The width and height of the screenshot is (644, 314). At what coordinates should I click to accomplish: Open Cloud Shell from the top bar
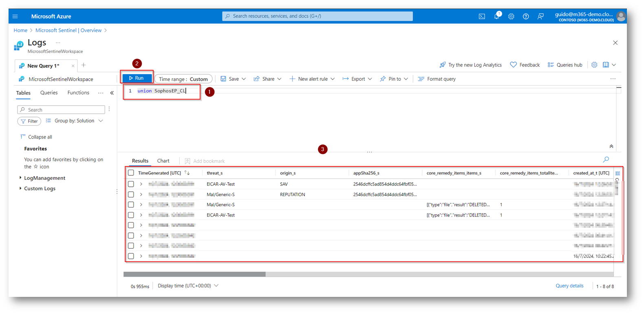point(482,16)
